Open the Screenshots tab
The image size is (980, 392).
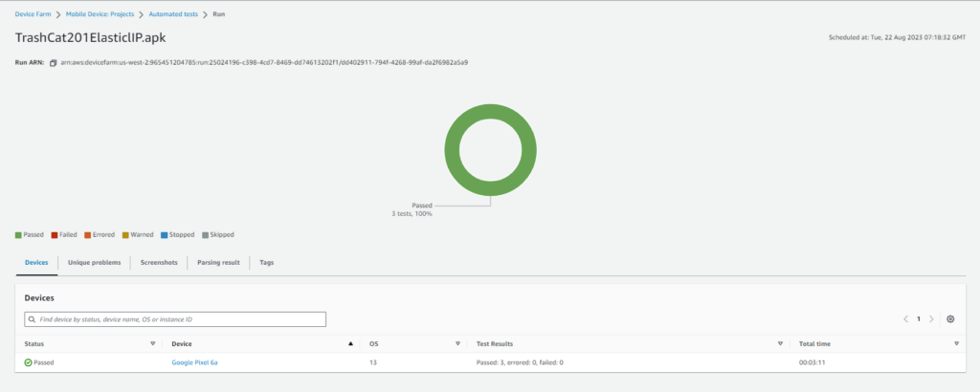coord(159,263)
